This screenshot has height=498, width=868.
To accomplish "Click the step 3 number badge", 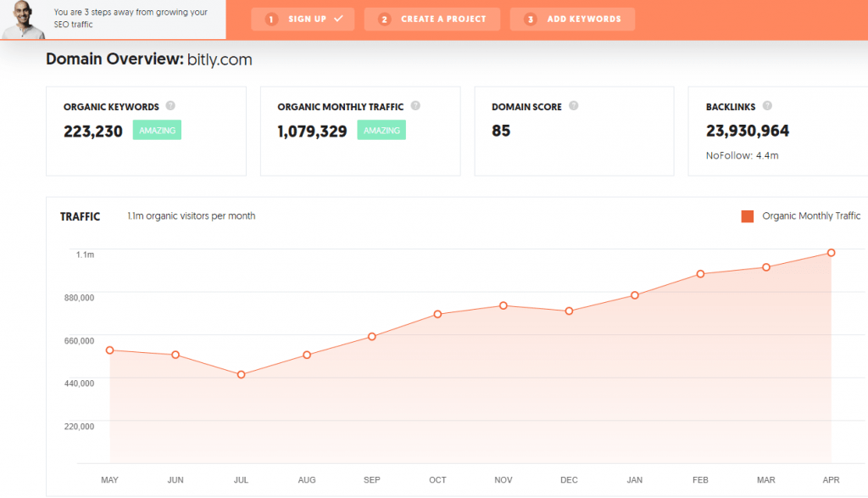I will [531, 20].
